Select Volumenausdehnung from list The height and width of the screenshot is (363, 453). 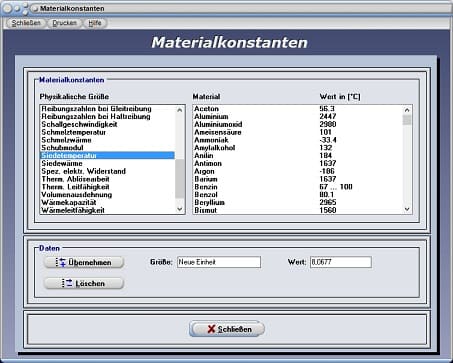tap(107, 195)
